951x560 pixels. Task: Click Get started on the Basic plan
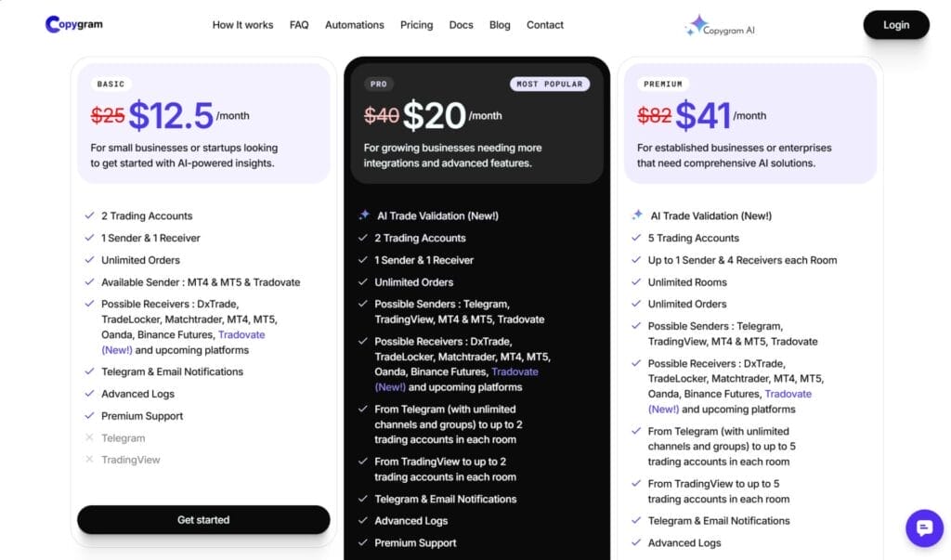point(203,520)
